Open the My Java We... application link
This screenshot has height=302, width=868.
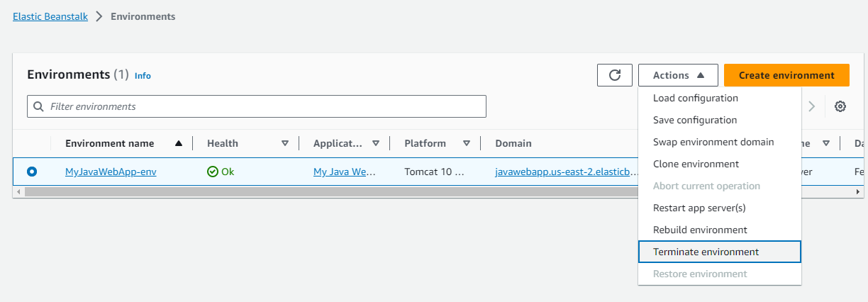[x=345, y=172]
